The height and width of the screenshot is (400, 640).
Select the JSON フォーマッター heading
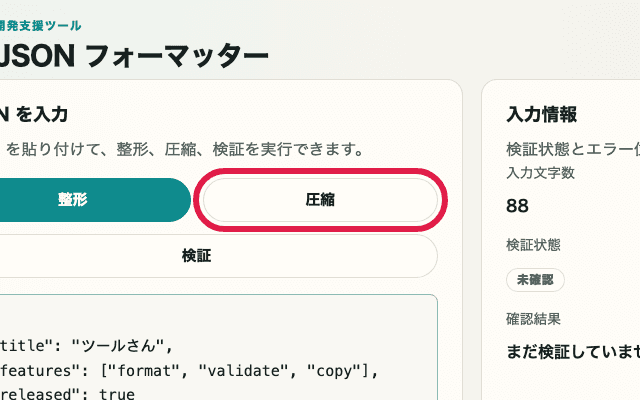click(x=133, y=56)
